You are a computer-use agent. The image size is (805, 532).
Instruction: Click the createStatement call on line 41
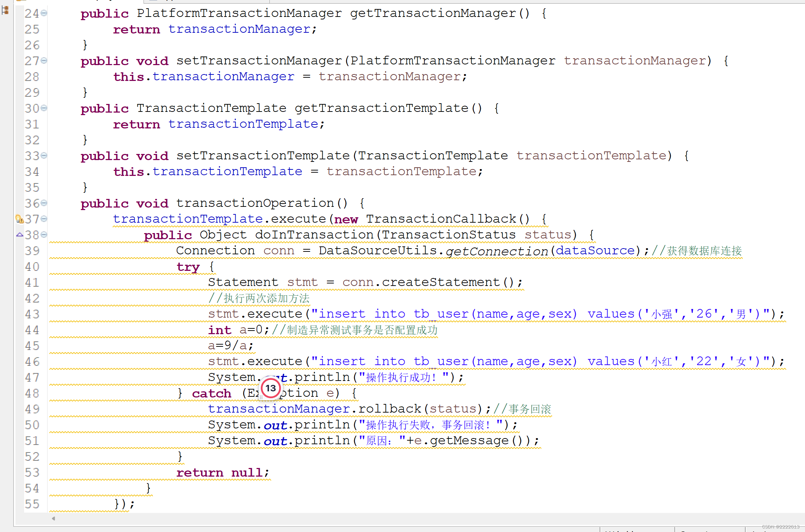pyautogui.click(x=441, y=282)
